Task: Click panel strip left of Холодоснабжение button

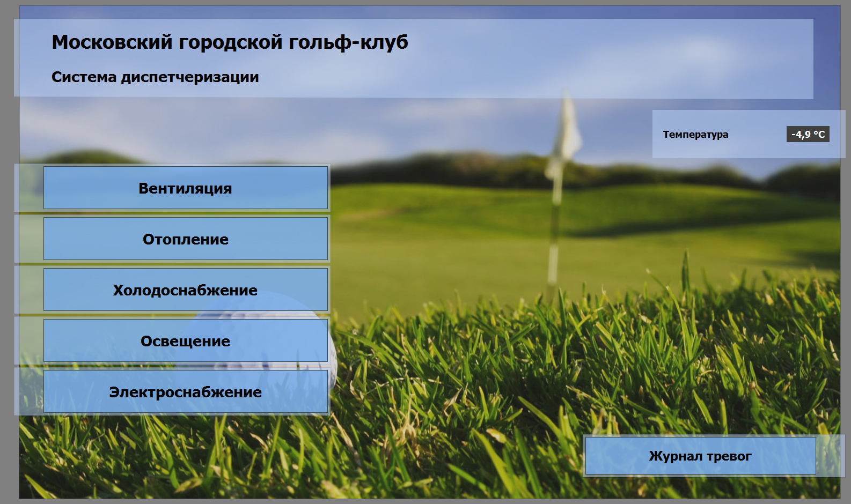Action: pyautogui.click(x=29, y=290)
